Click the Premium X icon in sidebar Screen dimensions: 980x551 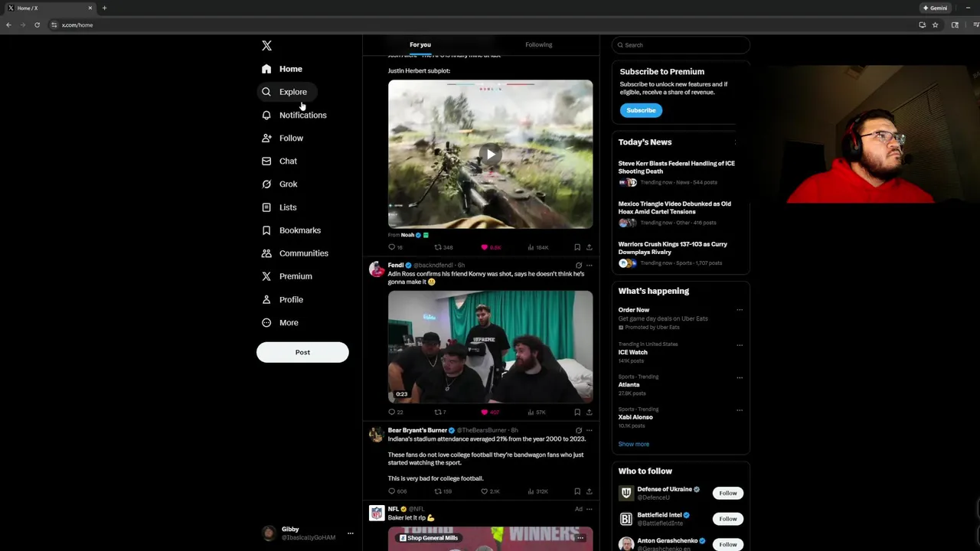pos(266,276)
